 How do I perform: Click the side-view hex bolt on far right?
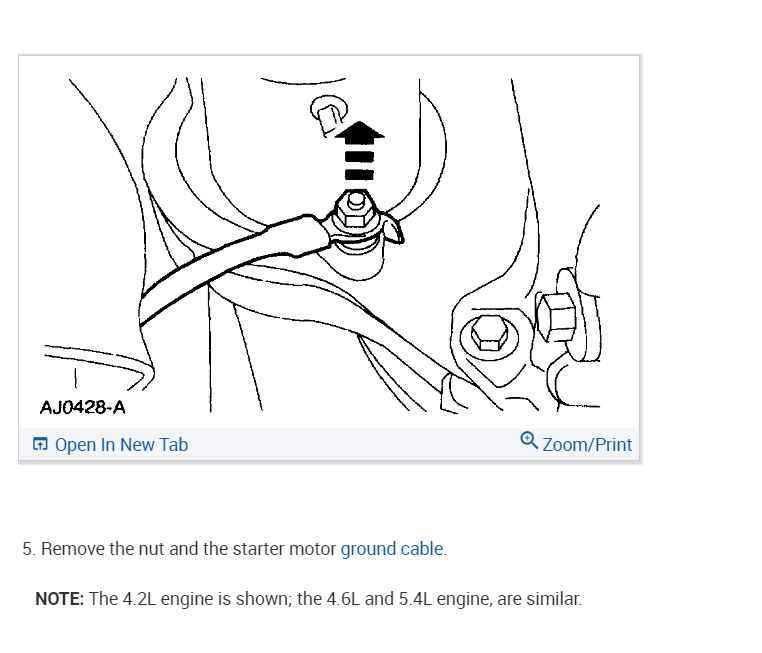pos(556,316)
